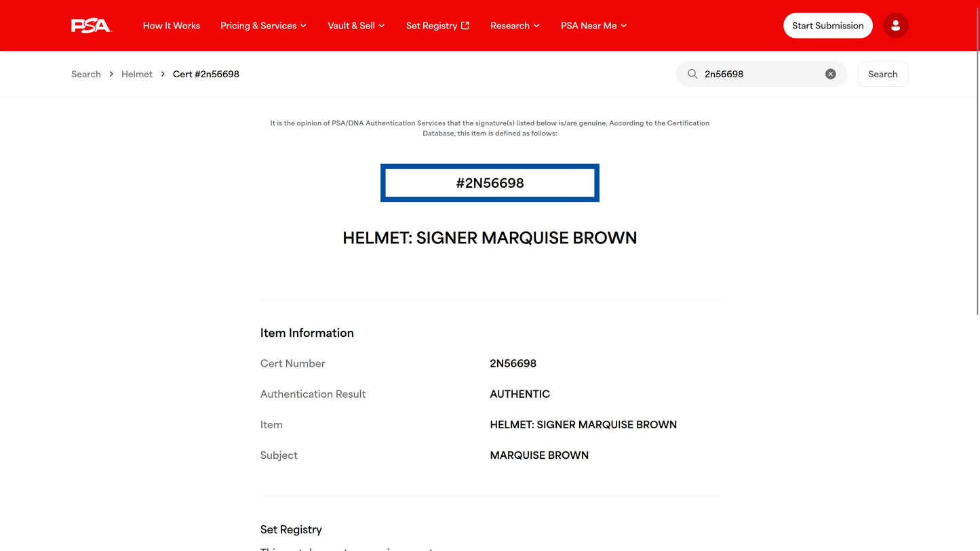This screenshot has height=551, width=980.
Task: Expand the Research dropdown
Action: [x=515, y=26]
